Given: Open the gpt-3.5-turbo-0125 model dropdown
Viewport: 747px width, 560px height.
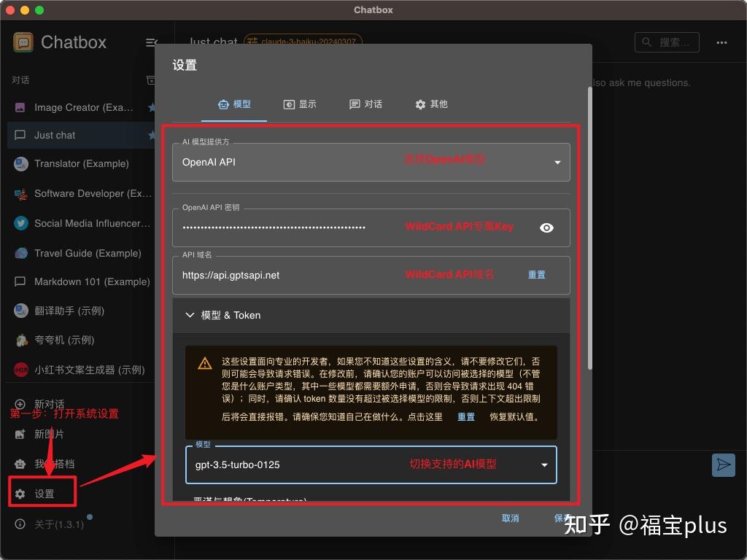Looking at the screenshot, I should [543, 464].
